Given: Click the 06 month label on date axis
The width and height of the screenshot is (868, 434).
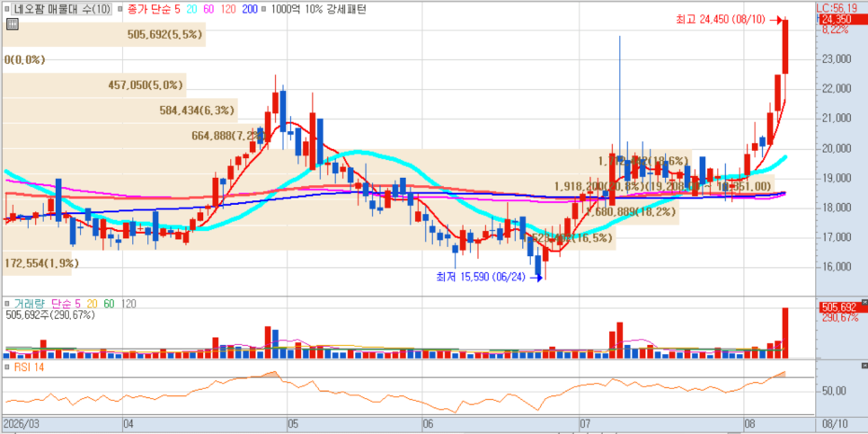Looking at the screenshot, I should tap(428, 424).
